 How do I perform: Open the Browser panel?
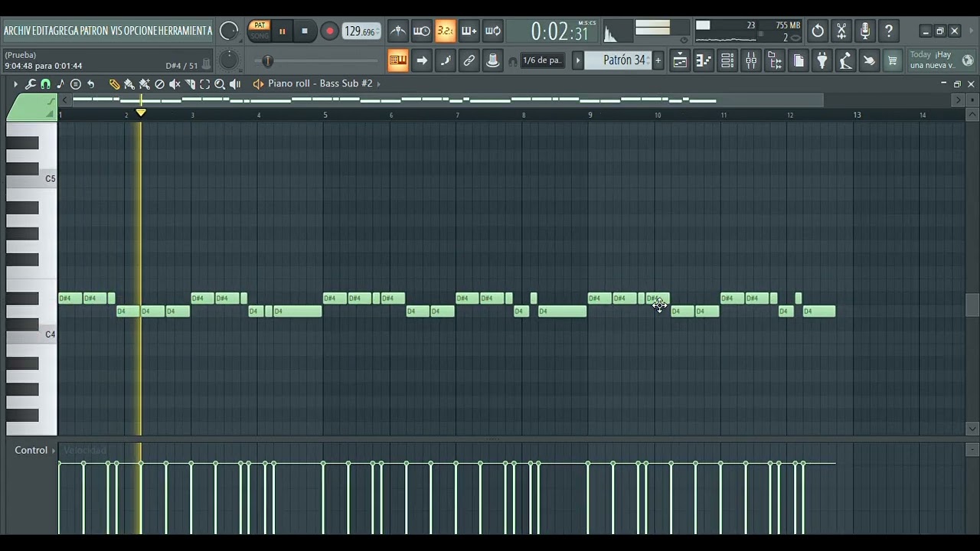(x=775, y=60)
